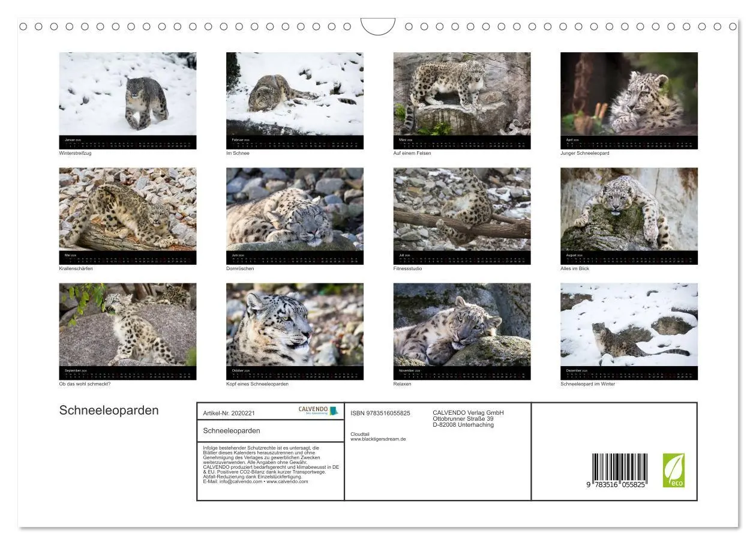The width and height of the screenshot is (756, 545).
Task: Click the 'Artikel-Nr. 2020221' text
Action: pos(229,413)
